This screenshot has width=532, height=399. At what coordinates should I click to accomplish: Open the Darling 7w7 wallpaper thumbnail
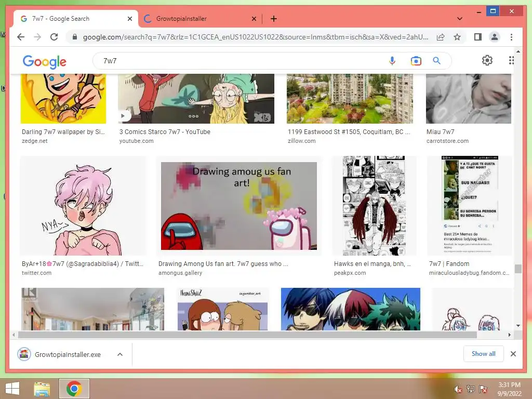tap(63, 99)
